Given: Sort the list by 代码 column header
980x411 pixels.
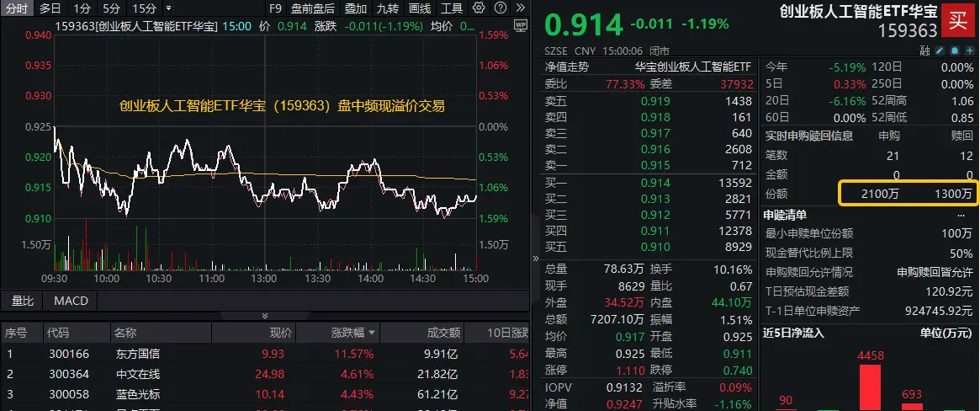Looking at the screenshot, I should 57,333.
